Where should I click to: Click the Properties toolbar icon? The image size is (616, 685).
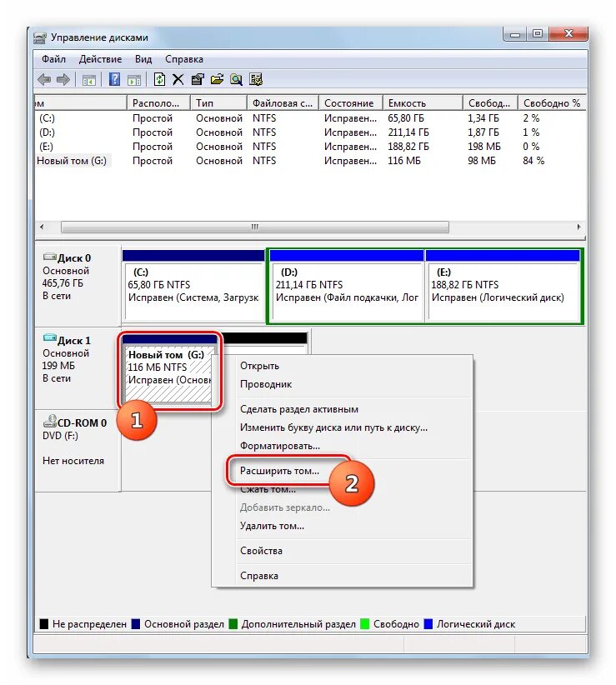click(198, 79)
